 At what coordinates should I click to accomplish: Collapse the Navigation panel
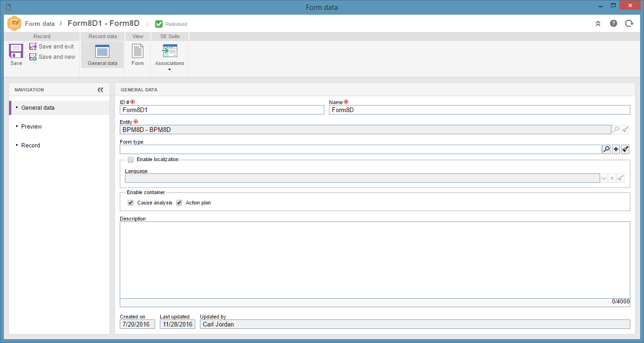click(x=100, y=90)
